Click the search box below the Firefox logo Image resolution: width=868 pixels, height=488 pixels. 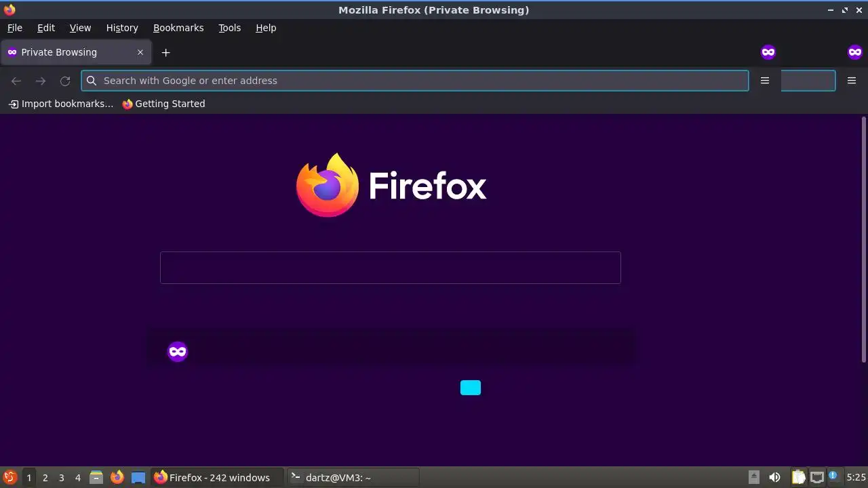(391, 268)
